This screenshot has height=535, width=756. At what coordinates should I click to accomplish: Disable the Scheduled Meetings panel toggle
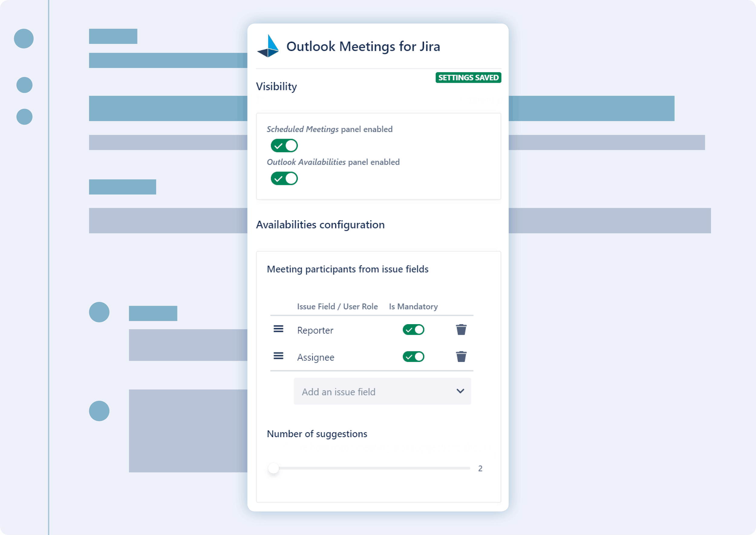tap(284, 146)
